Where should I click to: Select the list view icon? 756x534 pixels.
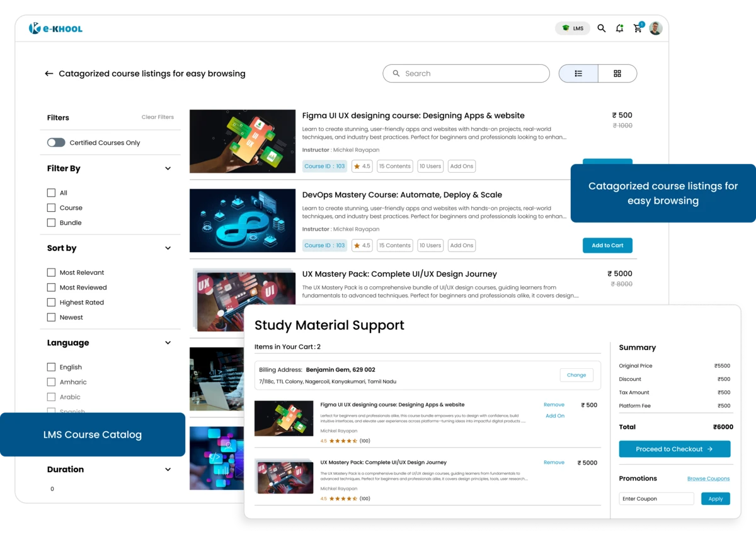578,73
